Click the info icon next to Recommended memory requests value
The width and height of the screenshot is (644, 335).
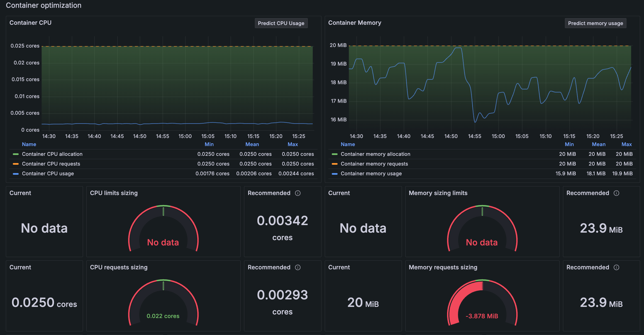point(616,267)
